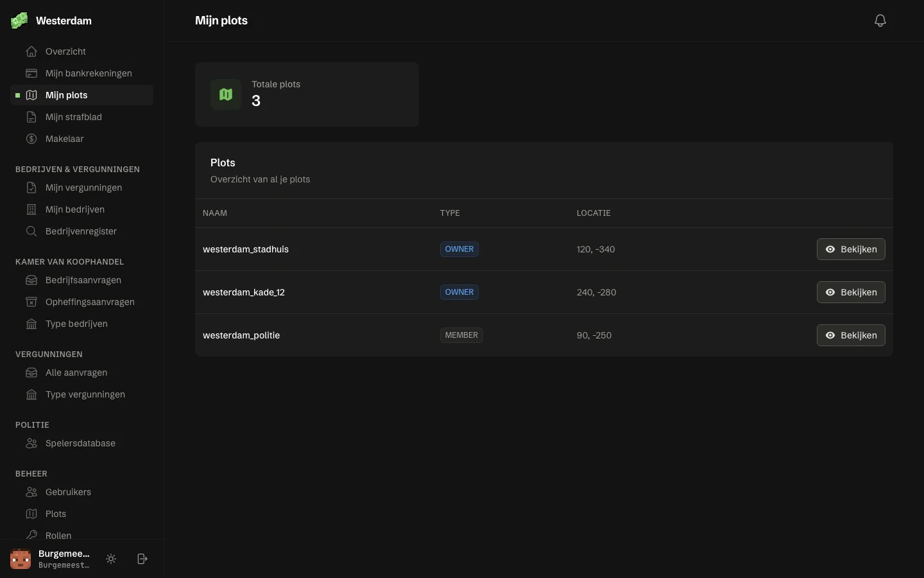This screenshot has height=578, width=924.
Task: Click the OWNER badge for westerdam_kade_12
Action: (x=459, y=292)
